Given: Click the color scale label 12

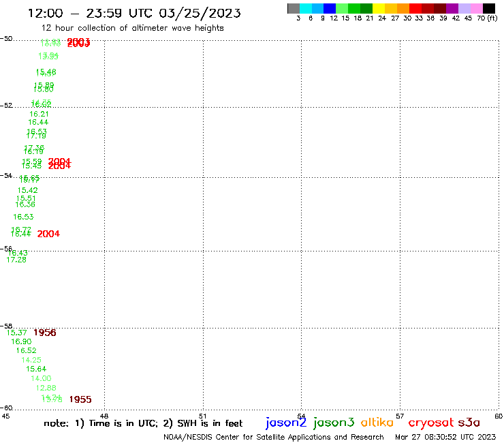Looking at the screenshot, I should point(334,18).
